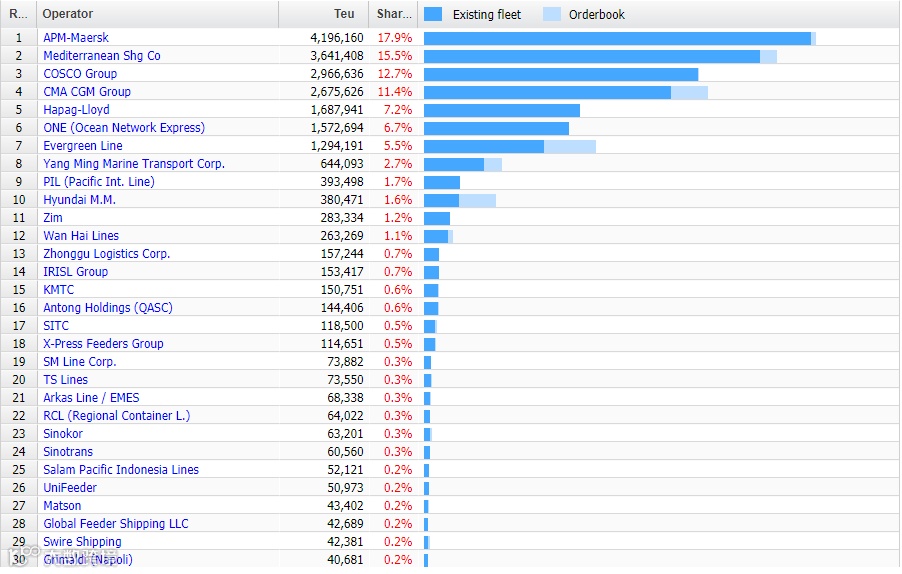The width and height of the screenshot is (902, 574).
Task: Open the KMTC operator link
Action: coord(59,290)
